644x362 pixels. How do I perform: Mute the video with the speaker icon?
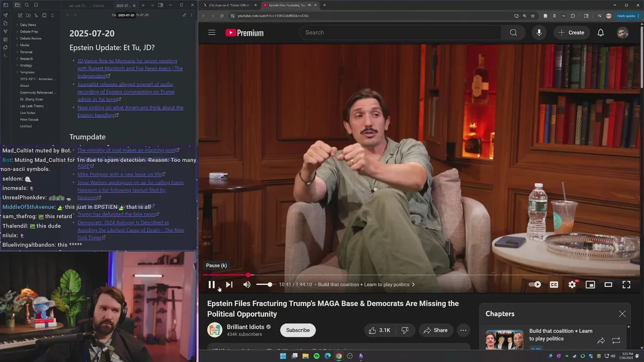[247, 285]
